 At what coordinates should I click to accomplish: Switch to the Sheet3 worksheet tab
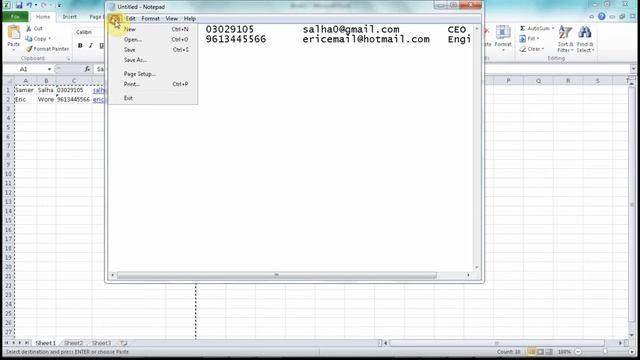(101, 343)
